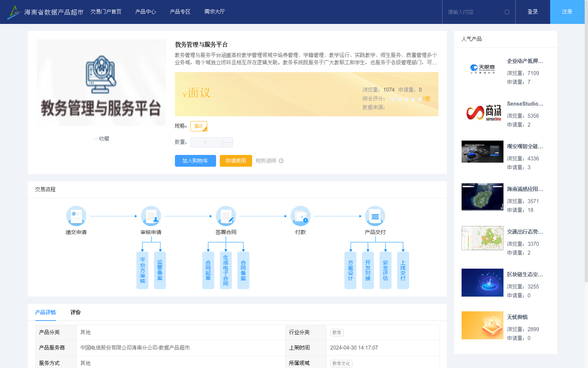Click the 教务管理与服务平台 product title
This screenshot has height=368, width=588.
click(201, 45)
